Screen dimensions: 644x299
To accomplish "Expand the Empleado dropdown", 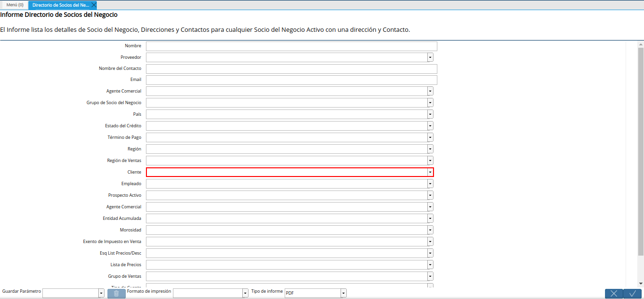I will point(430,184).
